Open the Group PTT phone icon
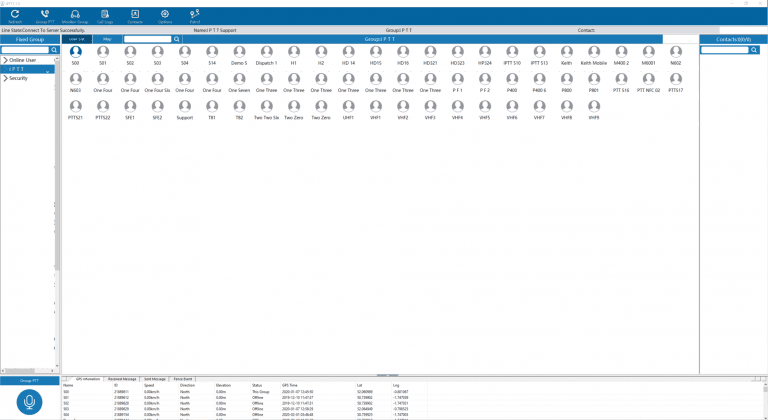The width and height of the screenshot is (768, 420). coord(45,14)
